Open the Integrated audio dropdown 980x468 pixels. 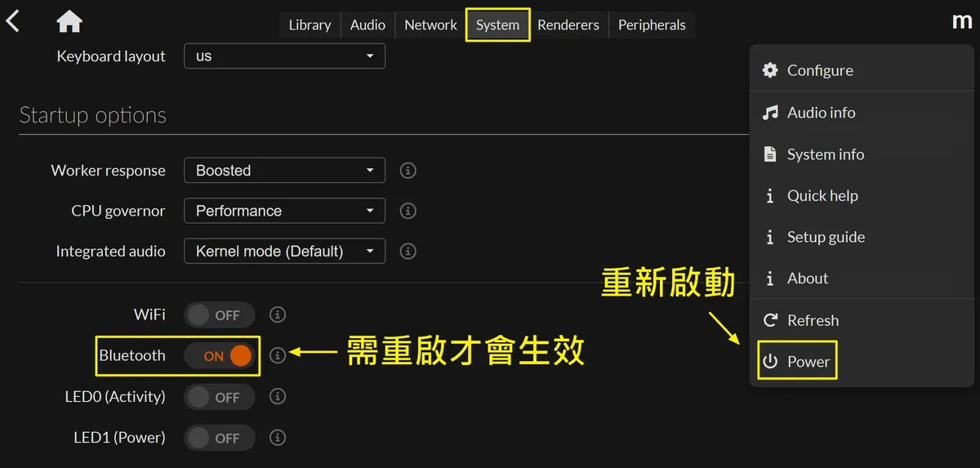click(x=284, y=252)
